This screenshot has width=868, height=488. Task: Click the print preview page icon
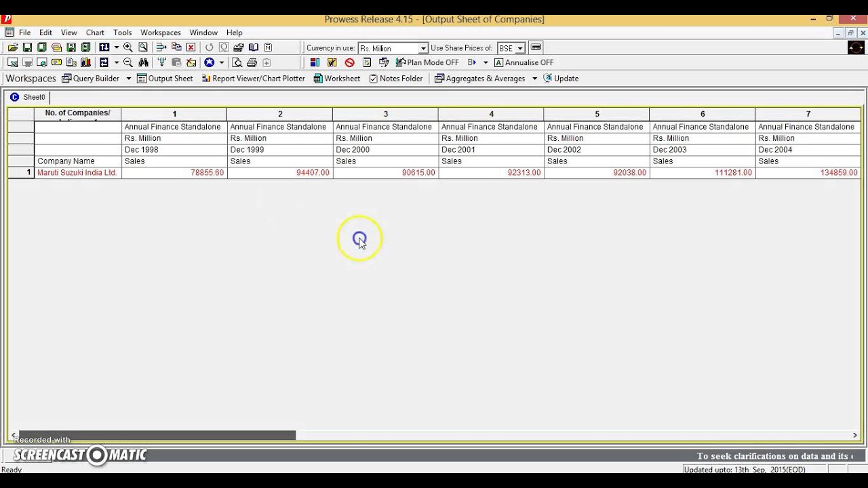tap(237, 62)
